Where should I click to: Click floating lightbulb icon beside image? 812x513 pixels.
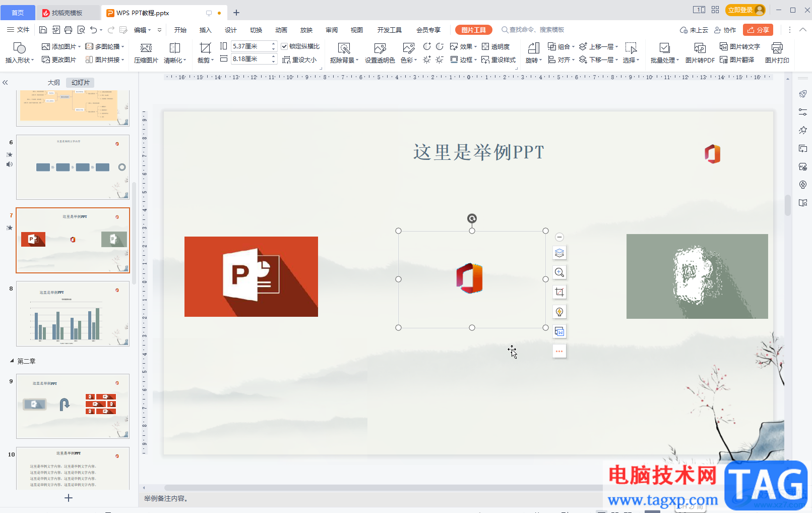pyautogui.click(x=559, y=312)
